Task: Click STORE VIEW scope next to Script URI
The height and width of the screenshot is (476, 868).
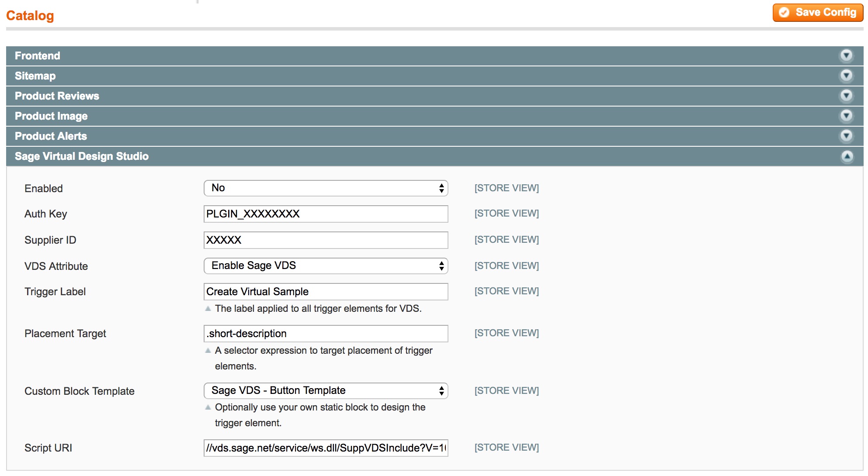Action: pos(507,448)
